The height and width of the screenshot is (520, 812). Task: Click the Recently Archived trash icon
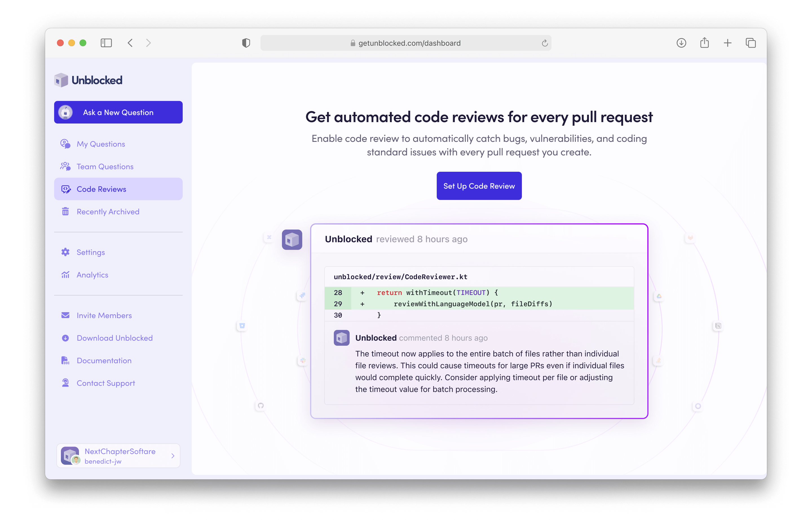pos(65,211)
